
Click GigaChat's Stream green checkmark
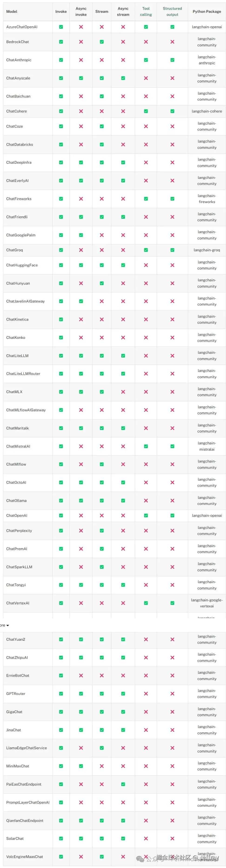(x=102, y=712)
